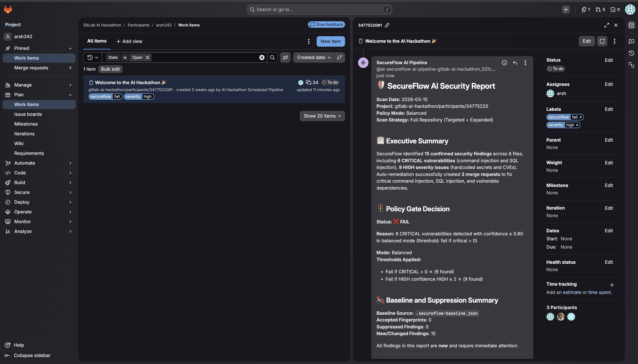The width and height of the screenshot is (638, 364).
Task: Click the estimate link in Time tracking
Action: point(572,292)
